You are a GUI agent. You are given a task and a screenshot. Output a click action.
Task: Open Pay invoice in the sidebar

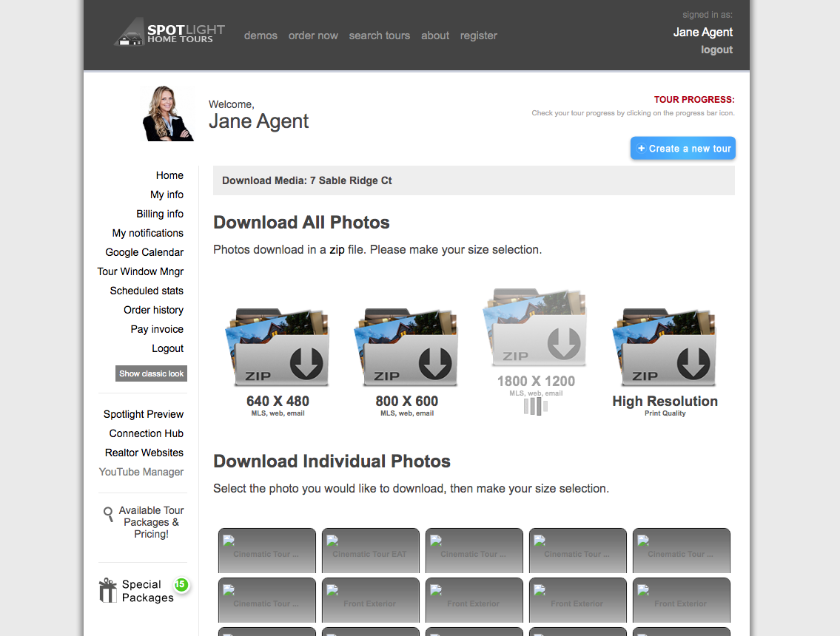157,330
